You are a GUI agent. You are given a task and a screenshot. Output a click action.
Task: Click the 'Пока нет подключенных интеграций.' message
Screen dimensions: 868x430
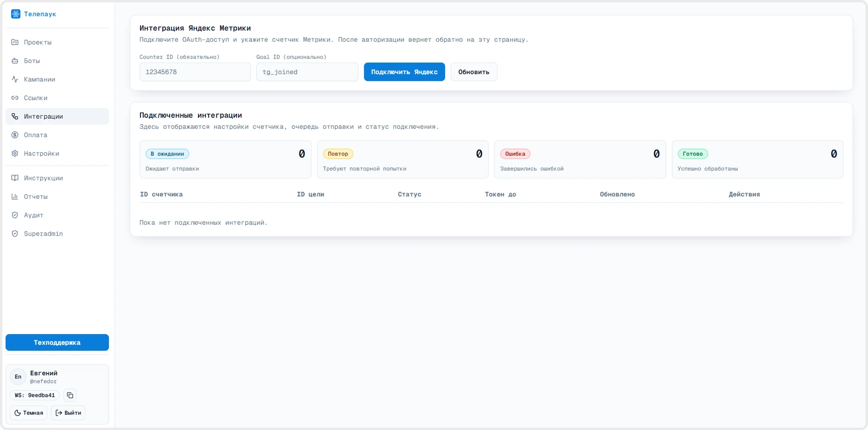coord(204,223)
